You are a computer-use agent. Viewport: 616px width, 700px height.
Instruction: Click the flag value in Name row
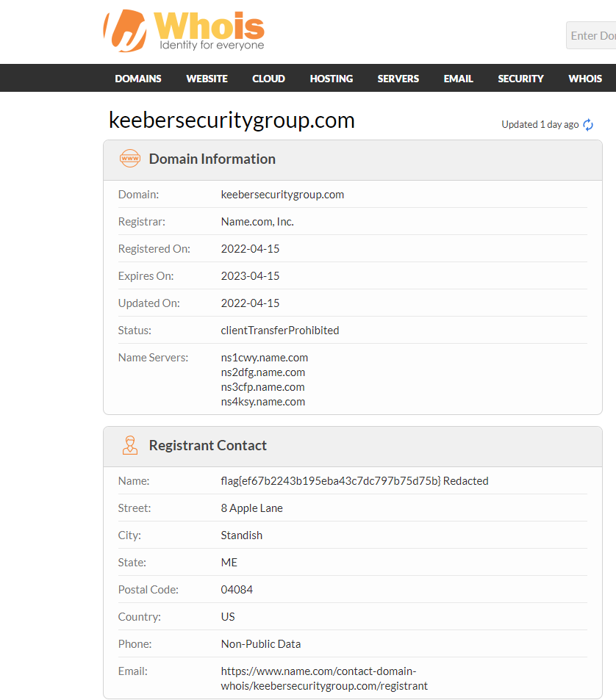[332, 481]
